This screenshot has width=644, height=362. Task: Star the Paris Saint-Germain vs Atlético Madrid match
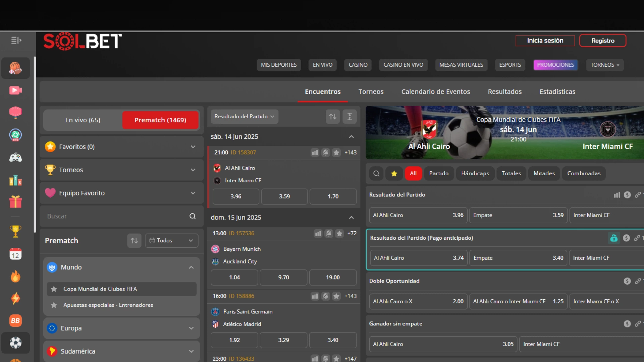point(336,296)
